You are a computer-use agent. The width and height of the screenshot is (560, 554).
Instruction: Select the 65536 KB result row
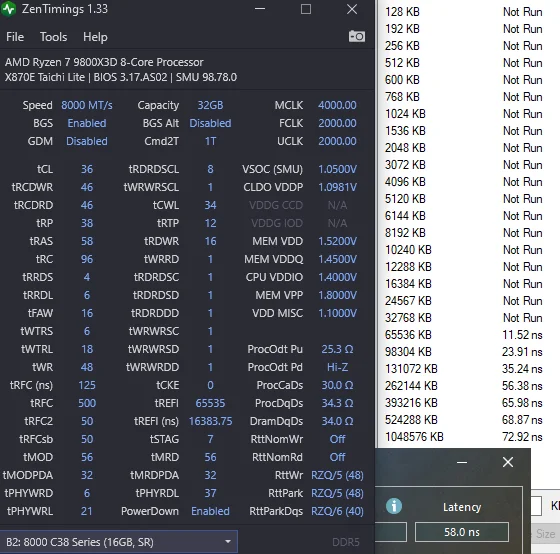(x=464, y=335)
